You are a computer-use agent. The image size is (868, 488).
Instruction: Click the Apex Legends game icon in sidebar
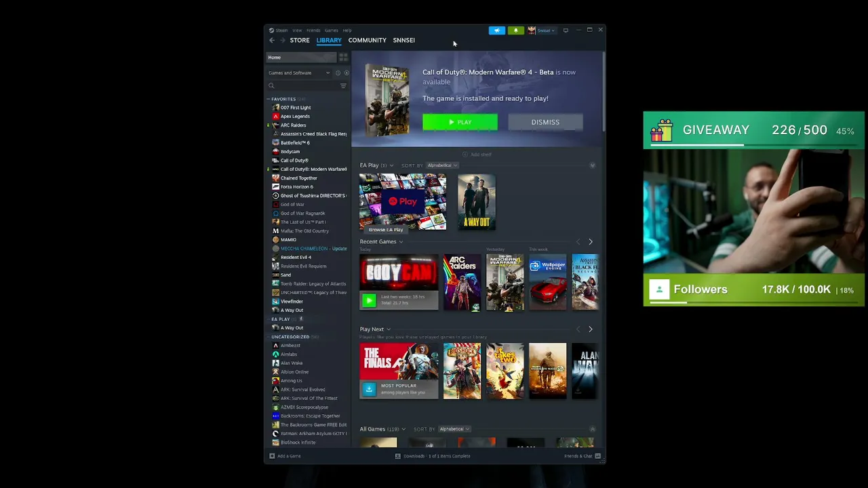tap(275, 117)
